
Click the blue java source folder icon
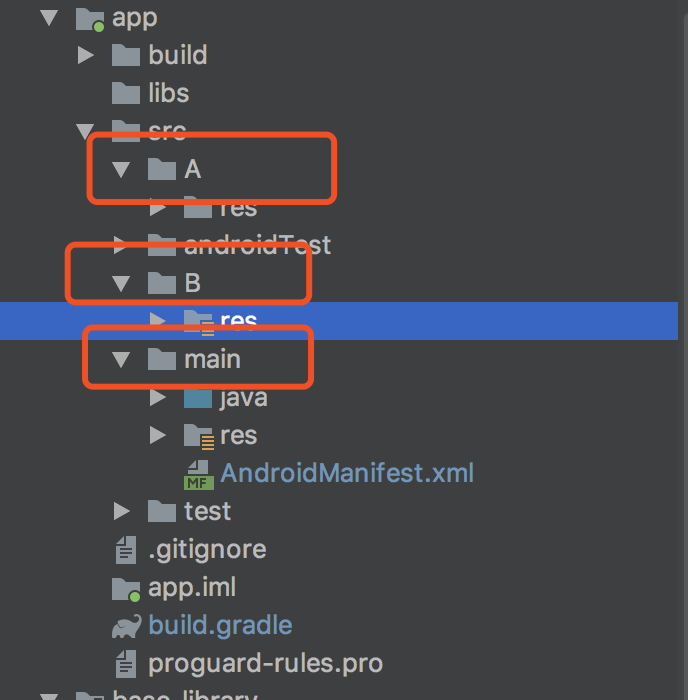[198, 397]
